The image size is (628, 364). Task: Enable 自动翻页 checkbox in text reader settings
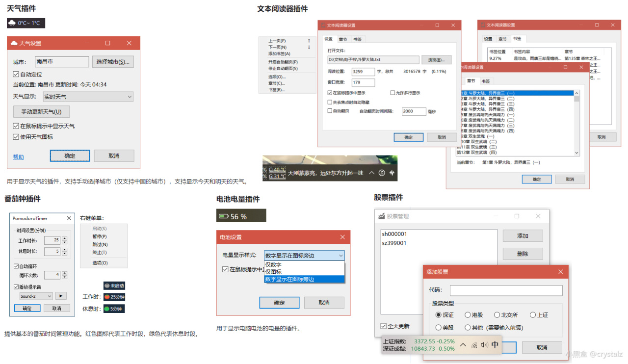330,111
